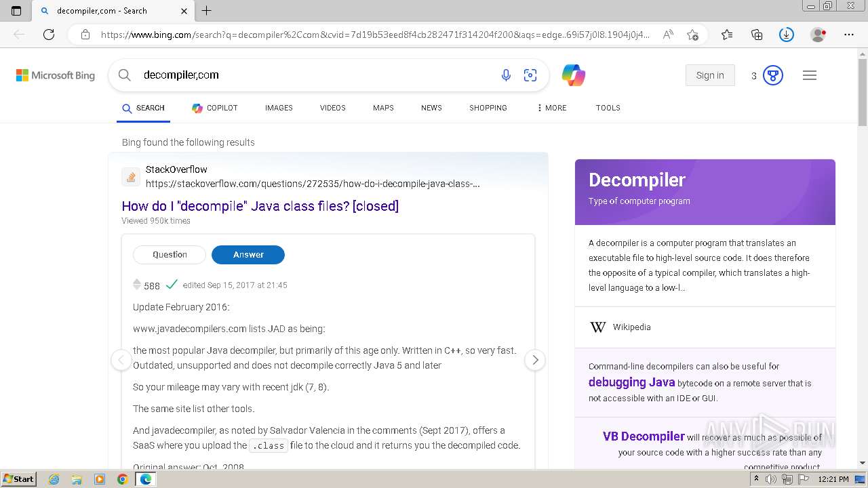Open "How do I decompile Java class files" result
This screenshot has width=868, height=488.
coord(260,206)
